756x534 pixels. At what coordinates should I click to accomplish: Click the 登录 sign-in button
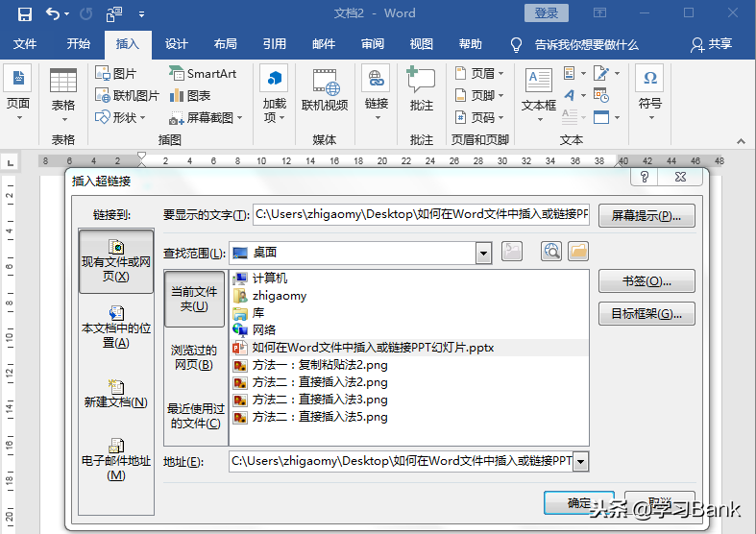pyautogui.click(x=547, y=13)
